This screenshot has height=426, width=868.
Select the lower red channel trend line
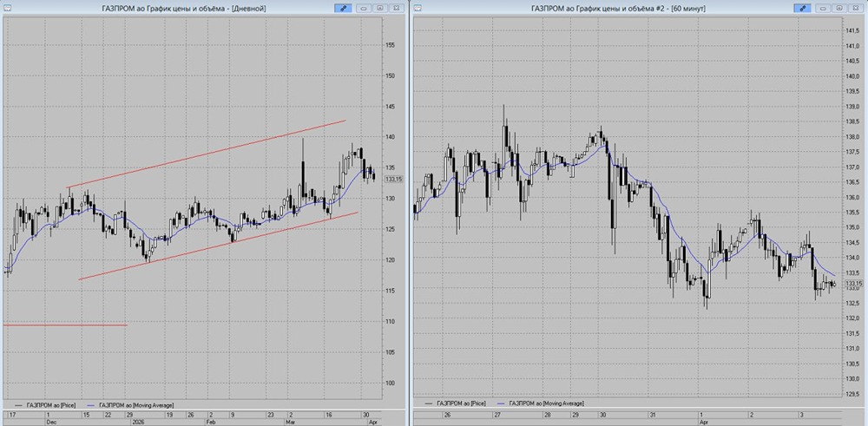point(219,246)
